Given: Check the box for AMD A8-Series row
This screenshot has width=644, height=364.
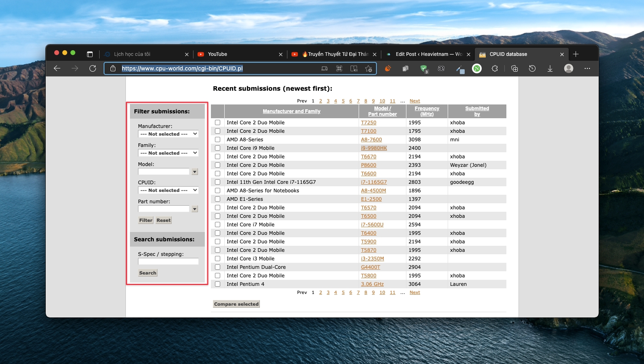Looking at the screenshot, I should click(218, 140).
